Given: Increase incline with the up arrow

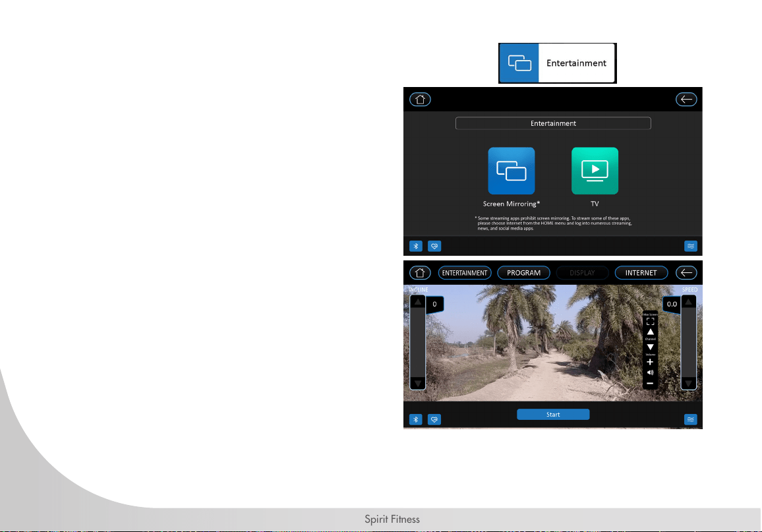Looking at the screenshot, I should point(418,302).
